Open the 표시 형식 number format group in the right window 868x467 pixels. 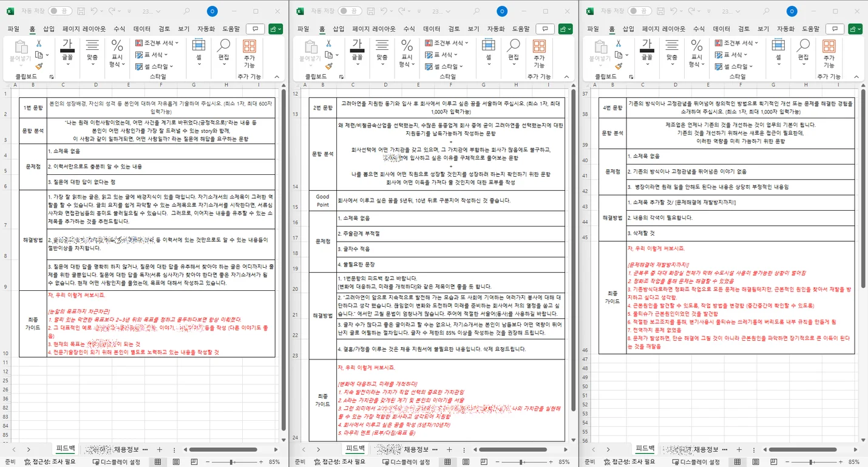pos(696,53)
